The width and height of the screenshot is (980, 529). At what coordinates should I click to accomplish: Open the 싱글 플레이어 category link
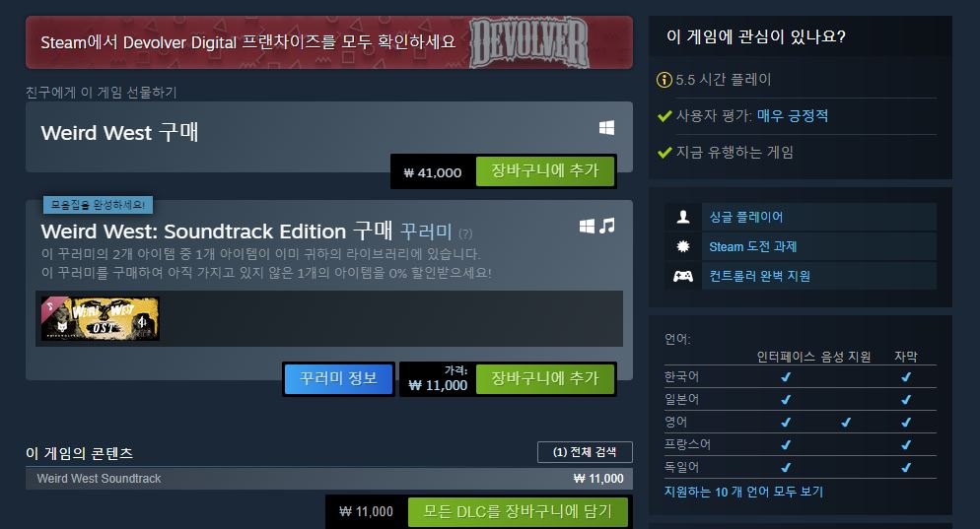745,217
